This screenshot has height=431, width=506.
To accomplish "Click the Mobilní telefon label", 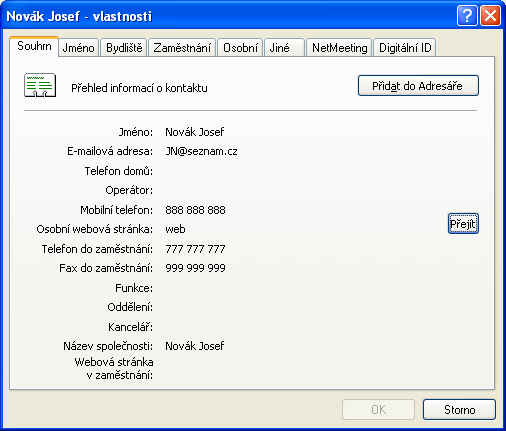I will point(116,210).
